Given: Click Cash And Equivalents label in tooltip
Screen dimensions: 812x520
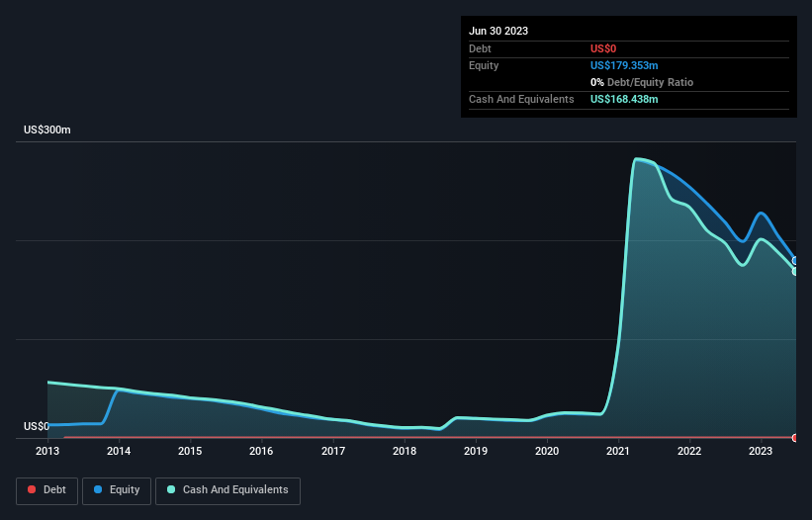Looking at the screenshot, I should click(x=521, y=99).
